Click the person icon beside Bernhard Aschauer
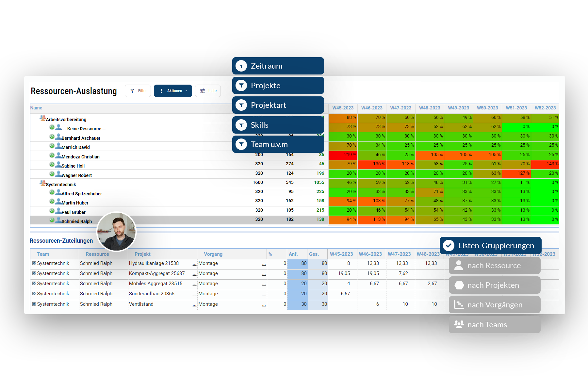588x392 pixels. pos(58,137)
